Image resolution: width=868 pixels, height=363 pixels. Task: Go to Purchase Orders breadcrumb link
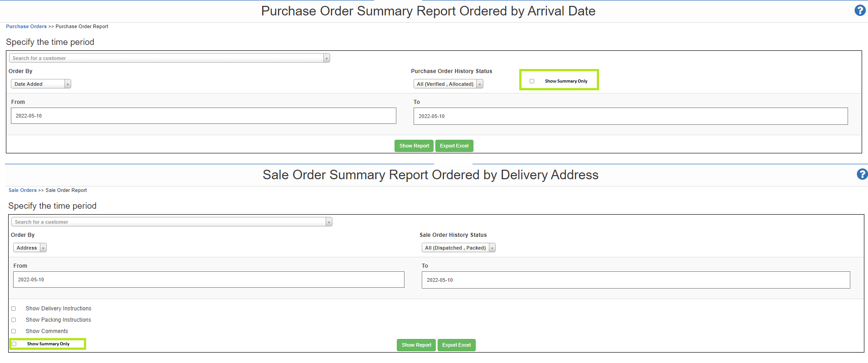26,26
